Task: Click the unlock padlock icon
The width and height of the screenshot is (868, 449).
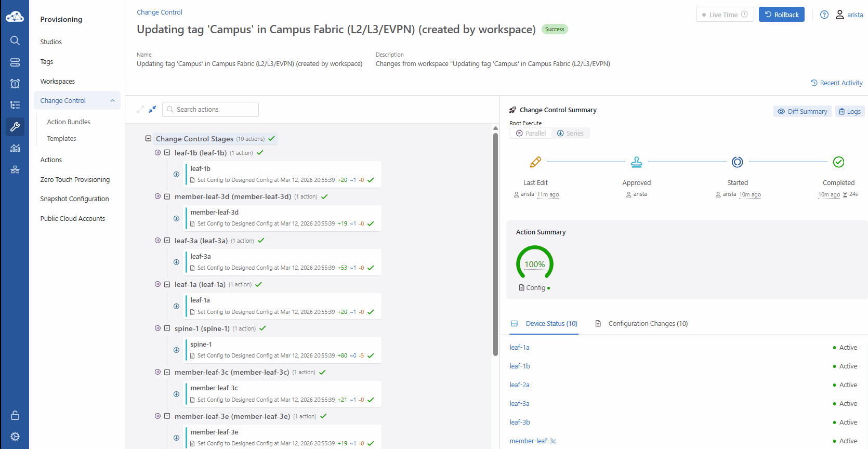Action: click(15, 415)
